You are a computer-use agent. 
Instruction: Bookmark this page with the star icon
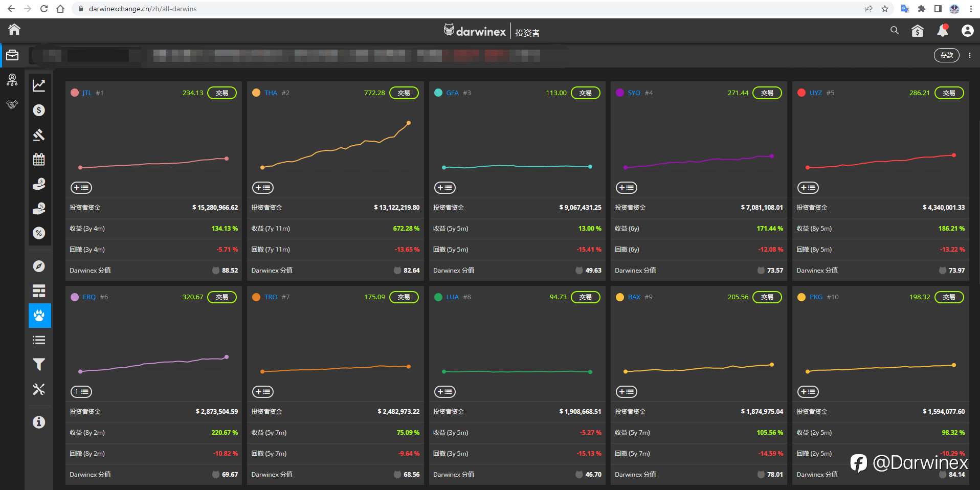point(885,9)
